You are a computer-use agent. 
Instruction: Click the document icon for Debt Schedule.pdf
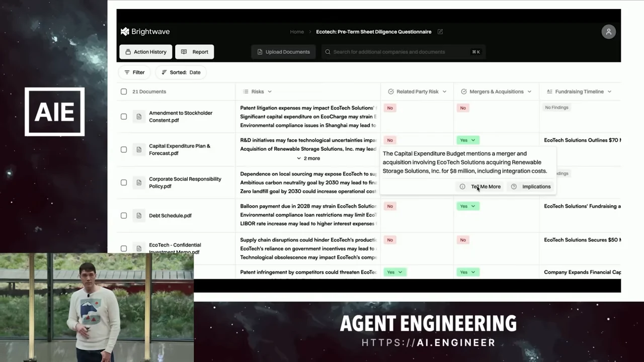point(139,216)
